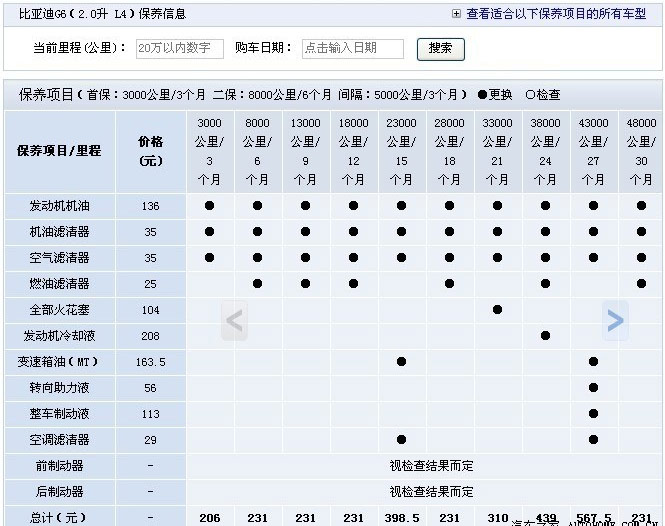Image resolution: width=665 pixels, height=526 pixels.
Task: Select the 13000公里/9个月 column header
Action: coord(305,151)
